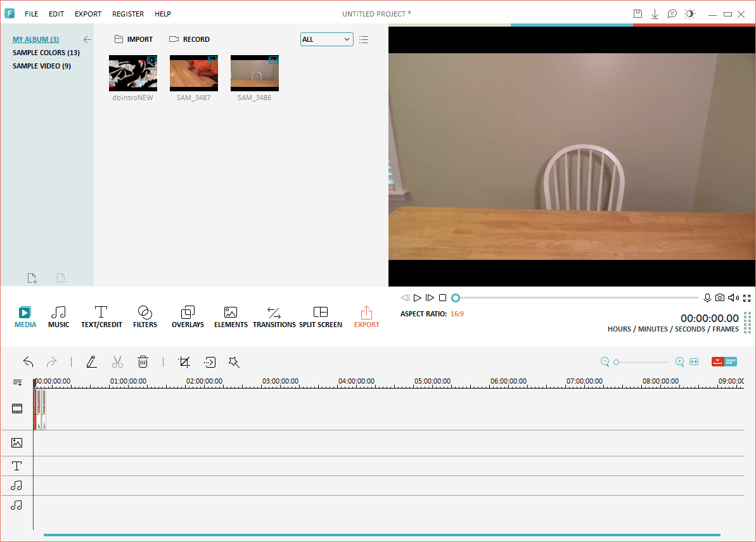Collapse the album sidebar with back arrow
Viewport: 756px width, 542px height.
(x=87, y=39)
